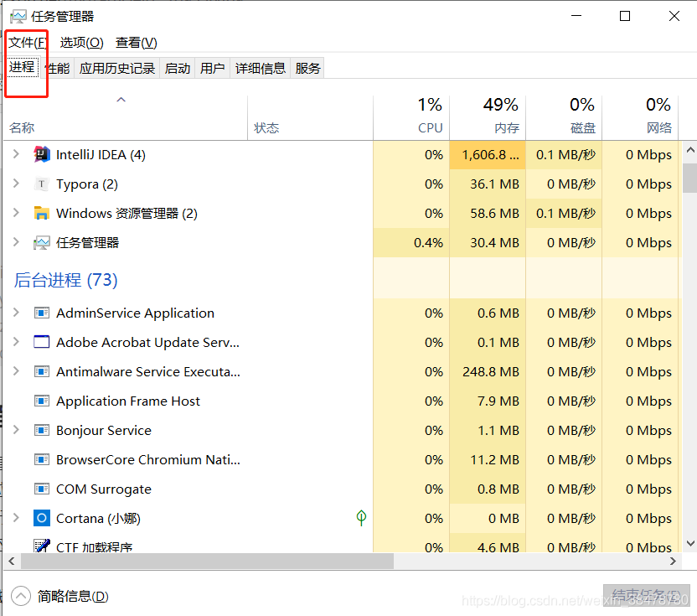Expand the Adobe Acrobat Update Service row

16,342
